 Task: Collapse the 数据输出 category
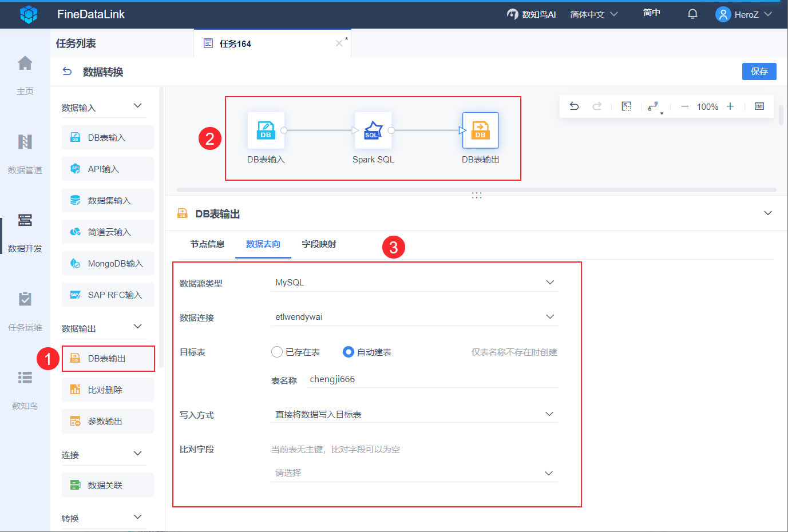pyautogui.click(x=137, y=327)
